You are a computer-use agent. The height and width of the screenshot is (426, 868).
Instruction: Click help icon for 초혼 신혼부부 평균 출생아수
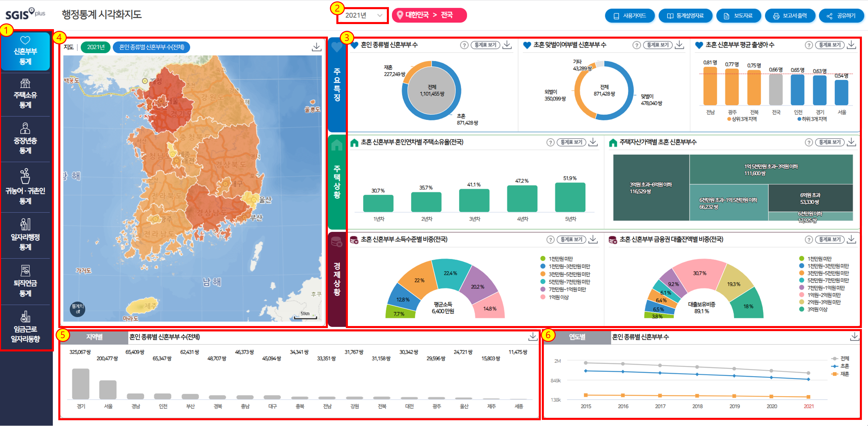pyautogui.click(x=809, y=45)
